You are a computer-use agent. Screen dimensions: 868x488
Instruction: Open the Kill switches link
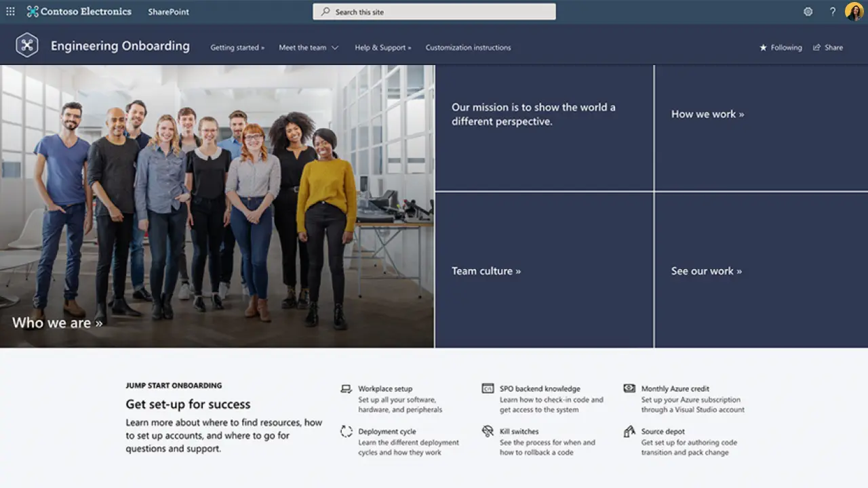pos(519,432)
